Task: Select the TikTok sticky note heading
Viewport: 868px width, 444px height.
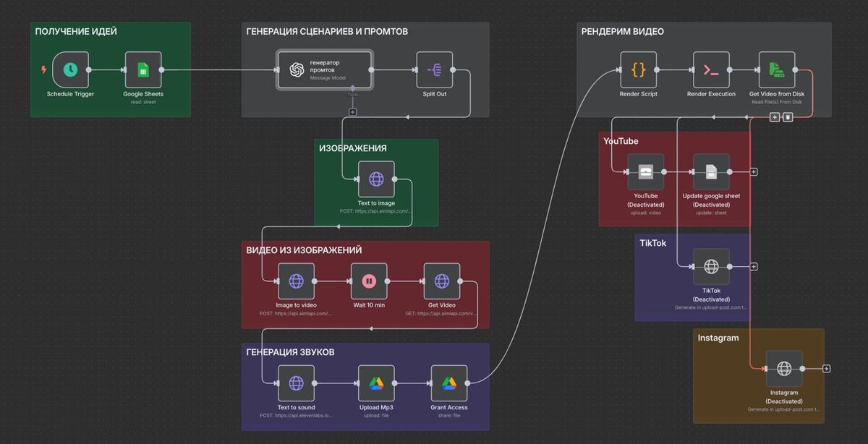Action: pyautogui.click(x=653, y=243)
